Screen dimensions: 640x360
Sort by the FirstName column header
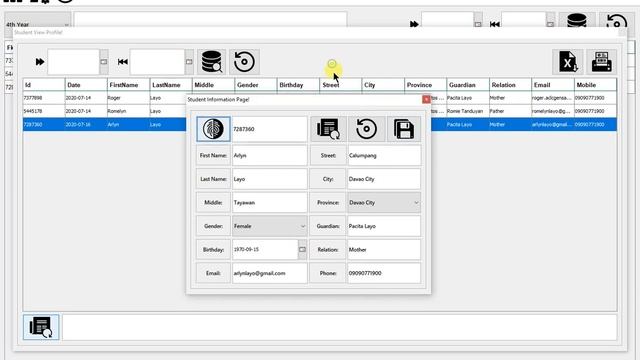tap(129, 85)
